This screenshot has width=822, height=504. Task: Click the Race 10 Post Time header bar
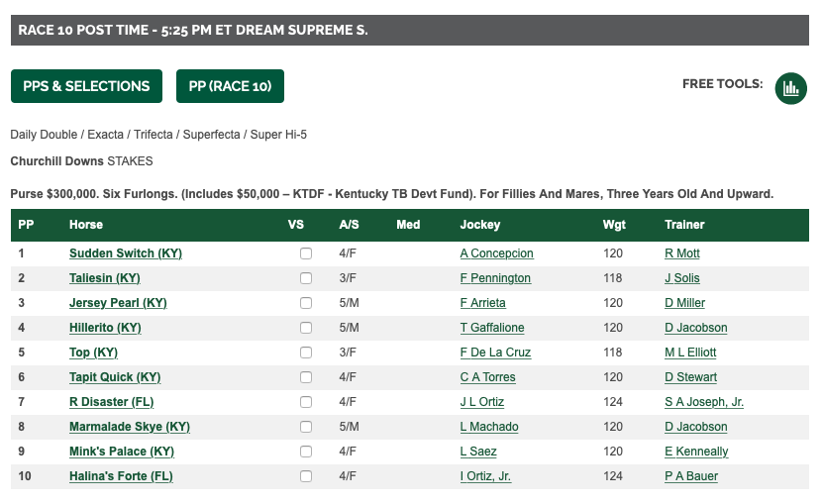coord(409,30)
